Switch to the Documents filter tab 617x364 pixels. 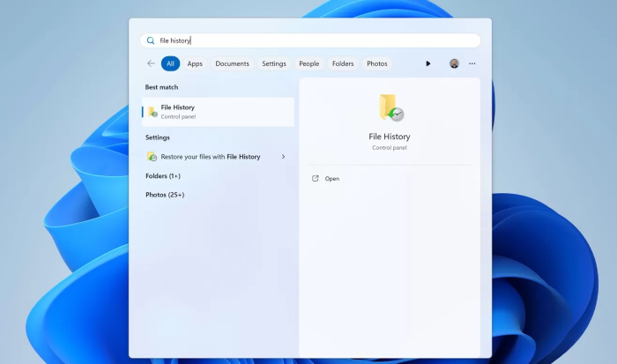click(232, 63)
